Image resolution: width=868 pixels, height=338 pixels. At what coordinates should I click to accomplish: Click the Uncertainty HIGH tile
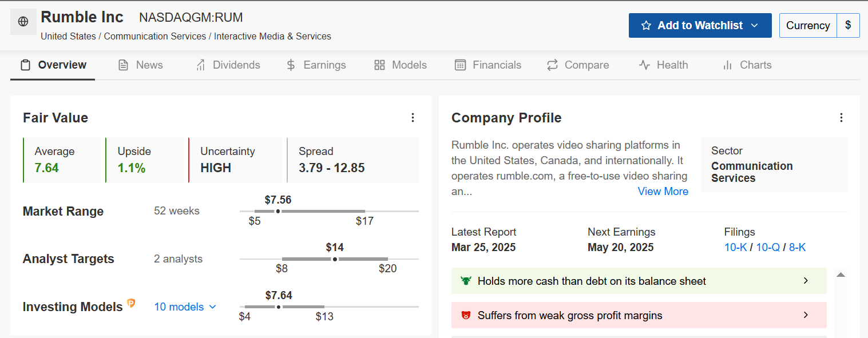coord(235,160)
